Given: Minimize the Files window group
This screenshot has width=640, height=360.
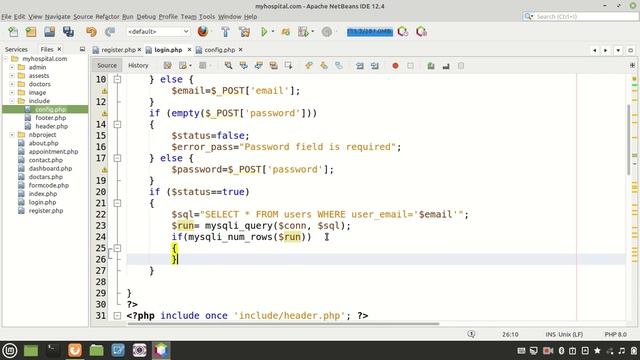Looking at the screenshot, I should point(82,49).
